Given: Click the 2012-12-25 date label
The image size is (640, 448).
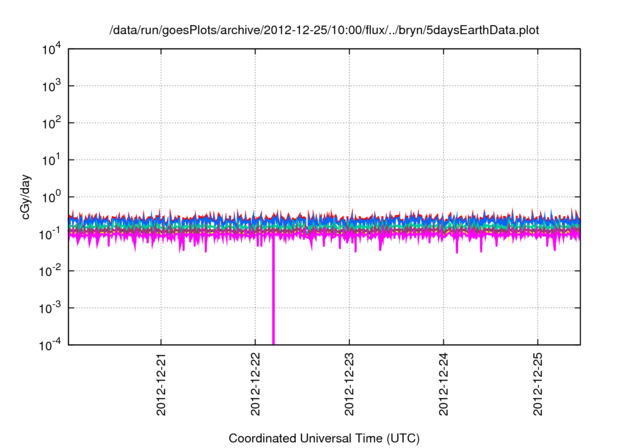Looking at the screenshot, I should click(x=538, y=384).
